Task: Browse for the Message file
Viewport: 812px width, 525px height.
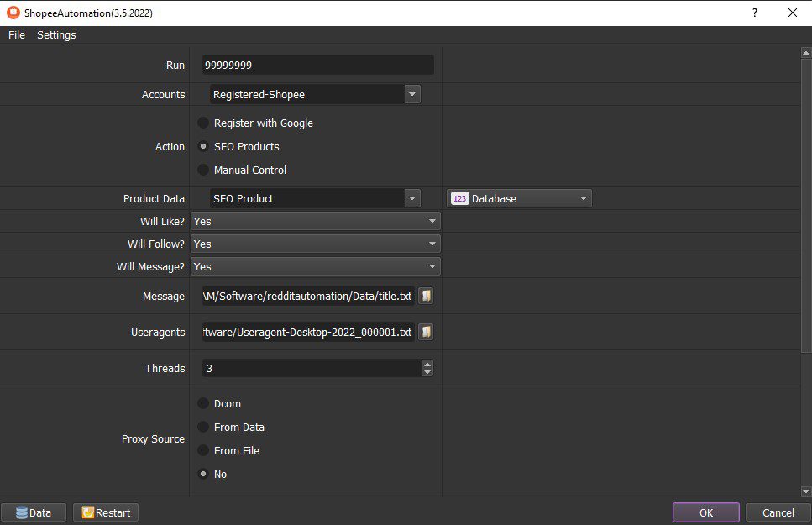Action: click(x=426, y=296)
